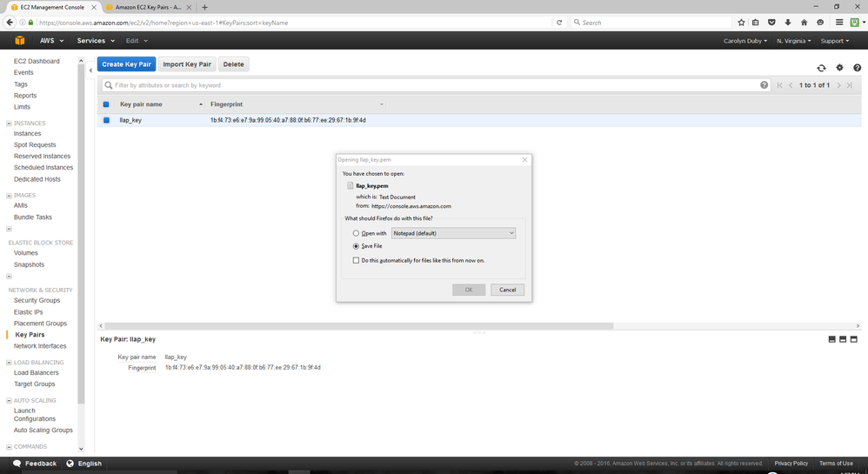Minimize the details pane layout icon
Viewport: 868px width, 474px height.
pos(831,339)
